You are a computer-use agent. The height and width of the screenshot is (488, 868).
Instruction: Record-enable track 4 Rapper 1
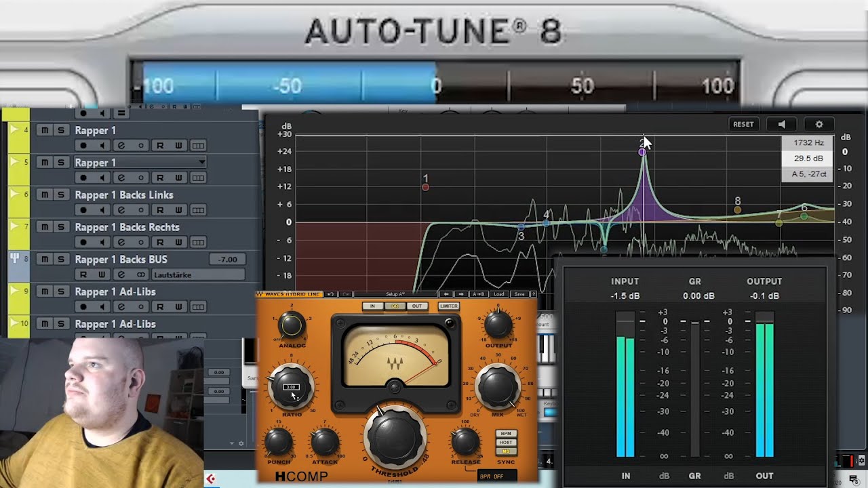(x=83, y=146)
